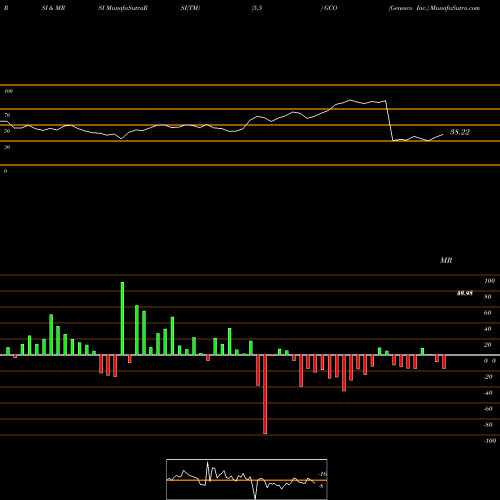Click the MR axis label -100
Image resolution: width=500 pixels, height=500 pixels.
click(490, 441)
